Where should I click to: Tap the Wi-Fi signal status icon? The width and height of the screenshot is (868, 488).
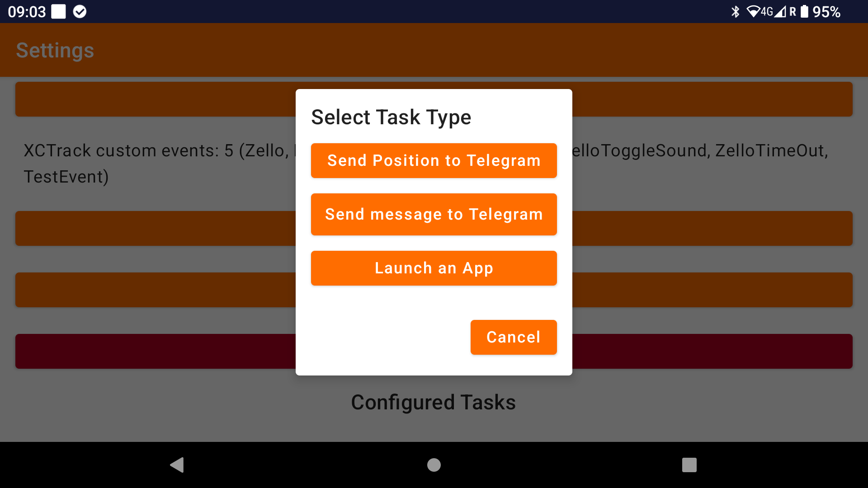coord(753,12)
